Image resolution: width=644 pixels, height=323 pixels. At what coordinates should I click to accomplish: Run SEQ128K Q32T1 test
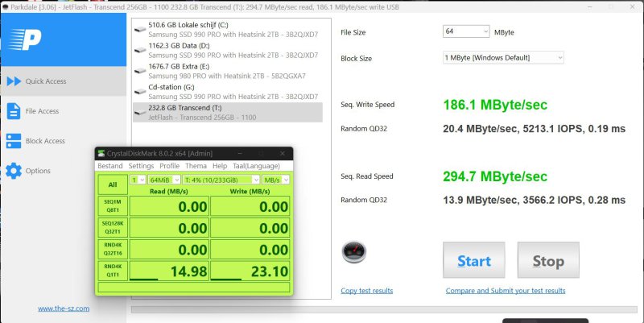click(113, 227)
